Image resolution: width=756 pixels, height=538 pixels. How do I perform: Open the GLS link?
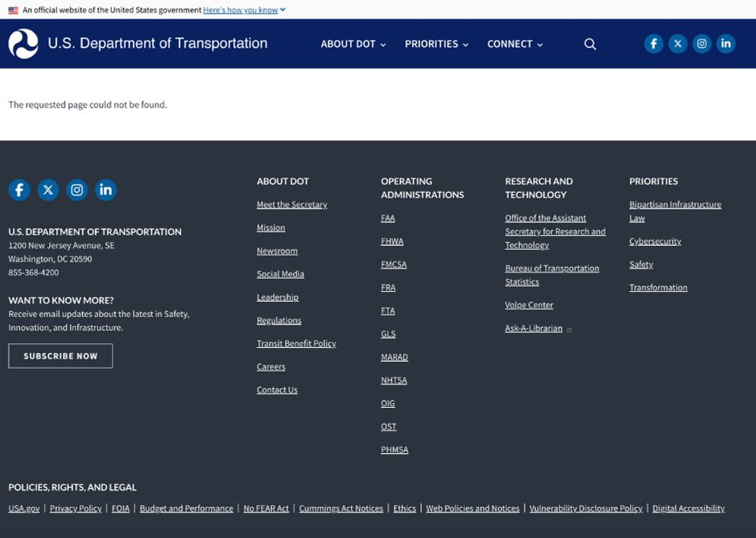(x=388, y=334)
